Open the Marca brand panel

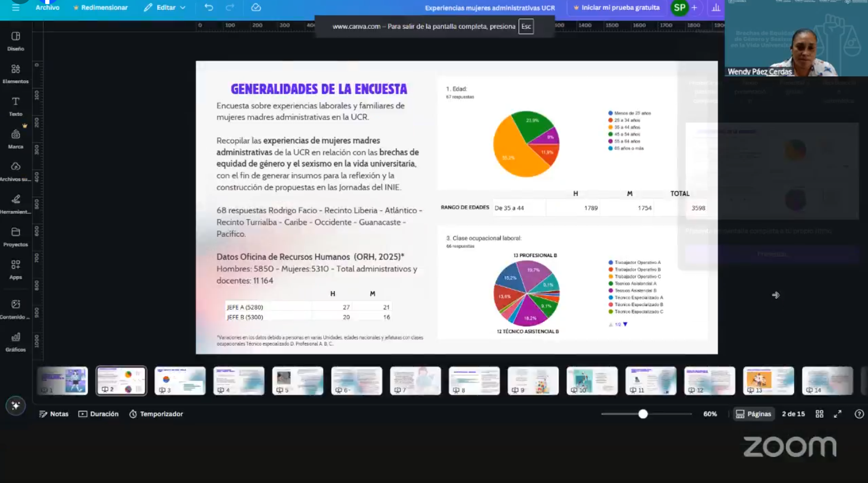click(x=16, y=139)
